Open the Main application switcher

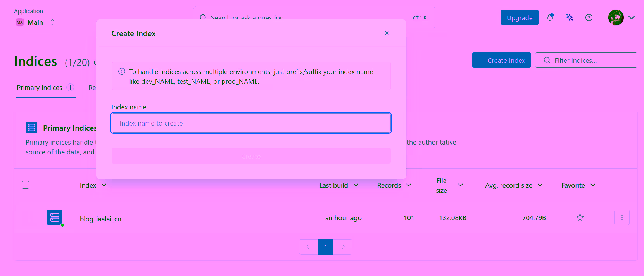click(35, 22)
